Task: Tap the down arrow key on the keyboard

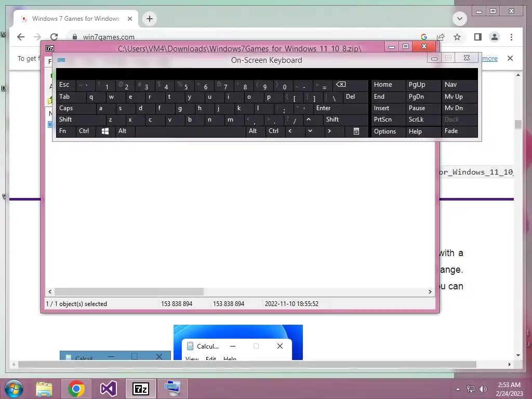Action: click(310, 131)
